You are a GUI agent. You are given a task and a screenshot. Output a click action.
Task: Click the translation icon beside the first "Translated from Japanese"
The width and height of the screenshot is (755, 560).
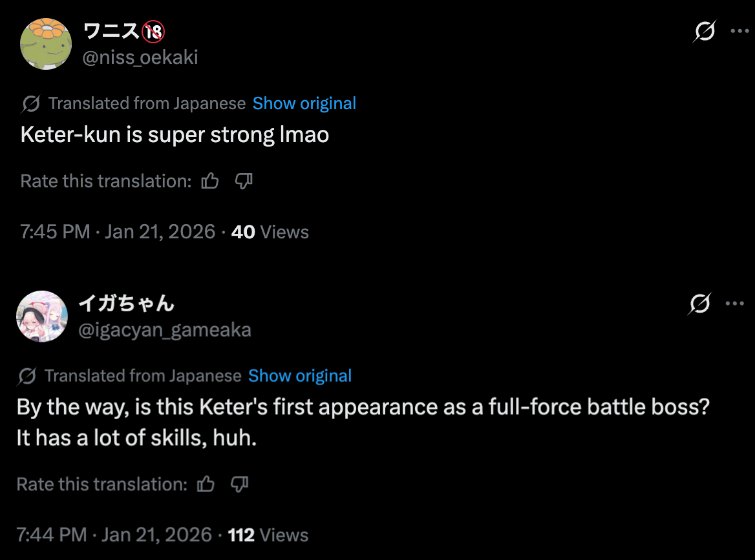31,103
